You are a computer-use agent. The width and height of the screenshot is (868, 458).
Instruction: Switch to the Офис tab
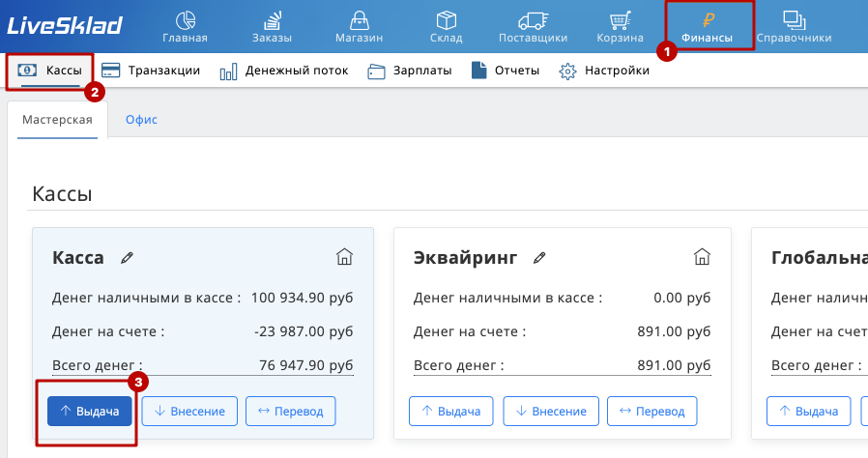[x=141, y=120]
